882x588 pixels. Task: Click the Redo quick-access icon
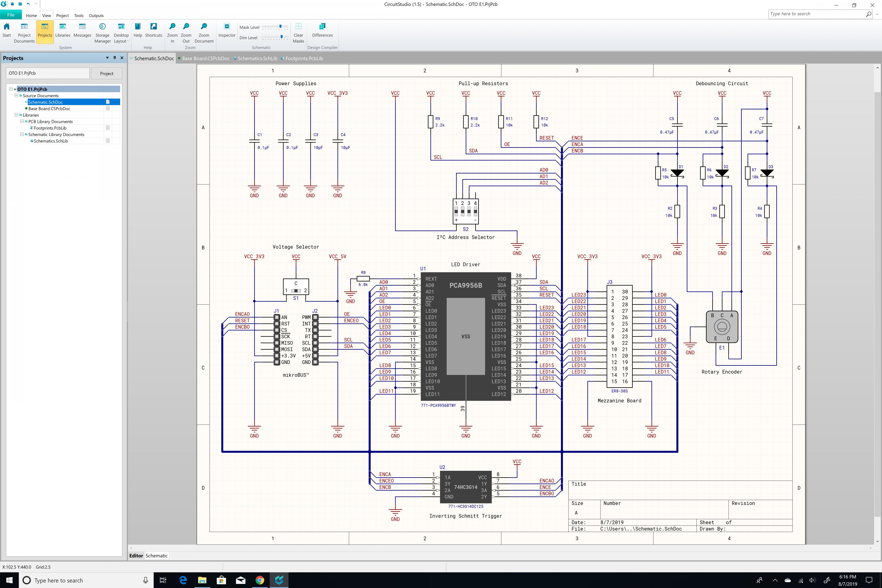36,4
